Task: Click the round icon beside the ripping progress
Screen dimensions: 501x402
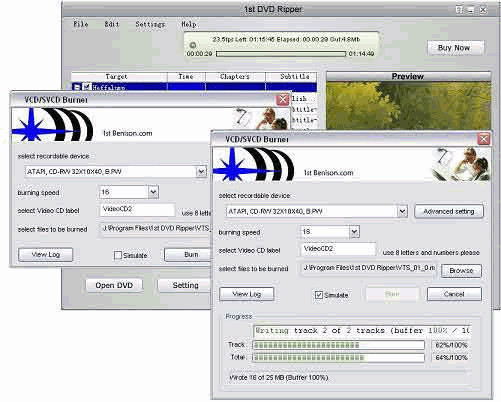Action: click(x=193, y=45)
